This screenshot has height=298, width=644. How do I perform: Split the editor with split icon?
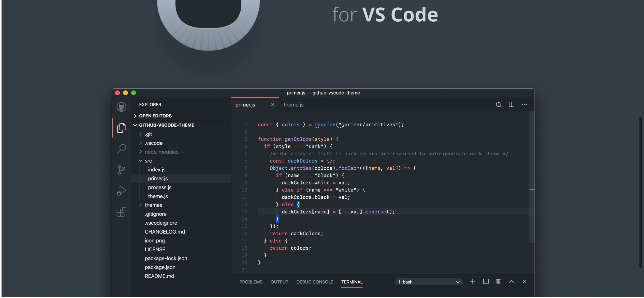point(511,105)
